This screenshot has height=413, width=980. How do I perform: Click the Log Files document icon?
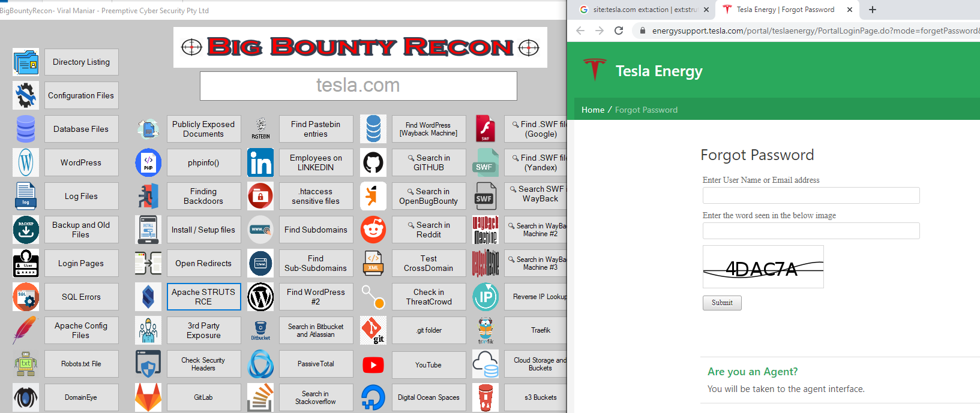click(26, 196)
